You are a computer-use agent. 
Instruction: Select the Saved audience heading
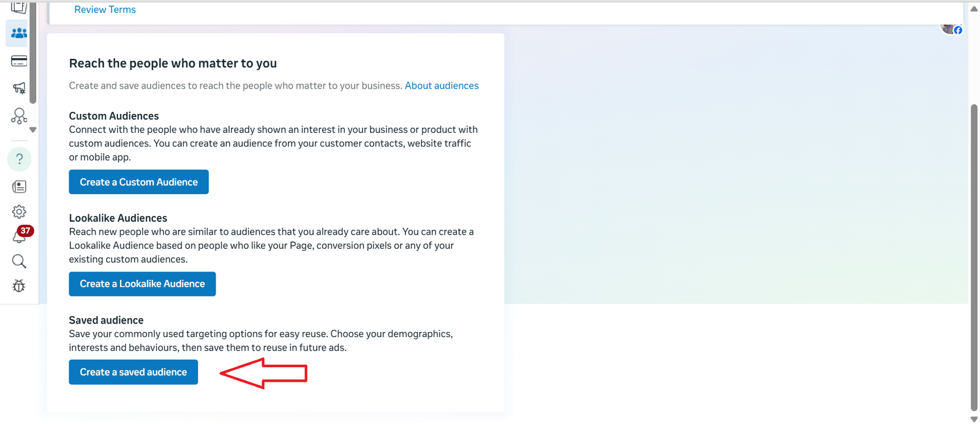[107, 320]
